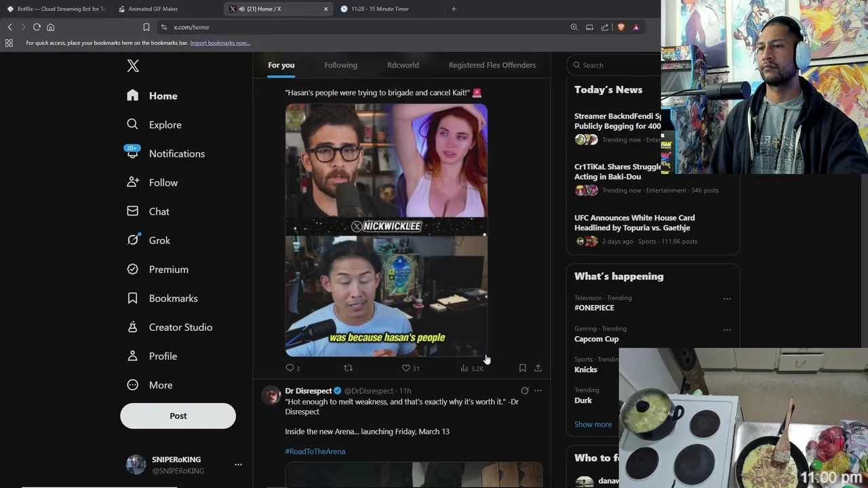The image size is (868, 488).
Task: Open the Follow page in sidebar
Action: (153, 182)
